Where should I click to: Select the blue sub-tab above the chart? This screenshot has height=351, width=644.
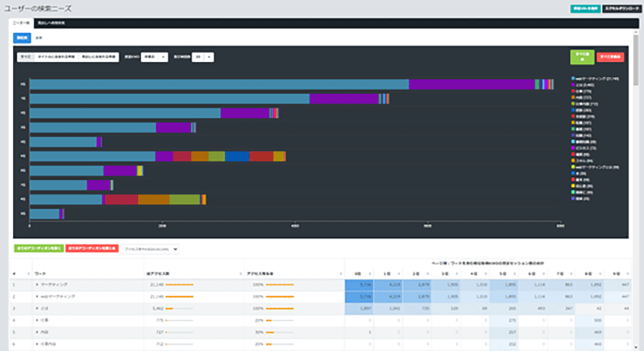coord(22,38)
